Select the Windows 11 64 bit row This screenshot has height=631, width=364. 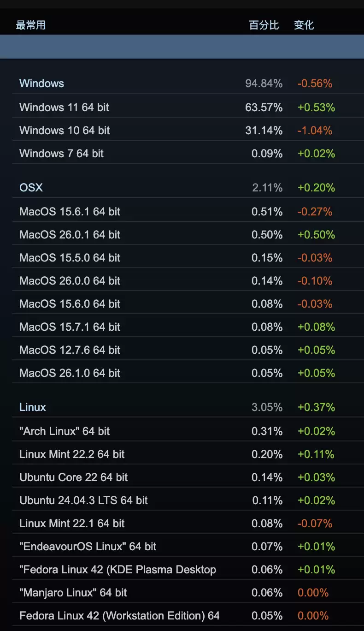[64, 107]
